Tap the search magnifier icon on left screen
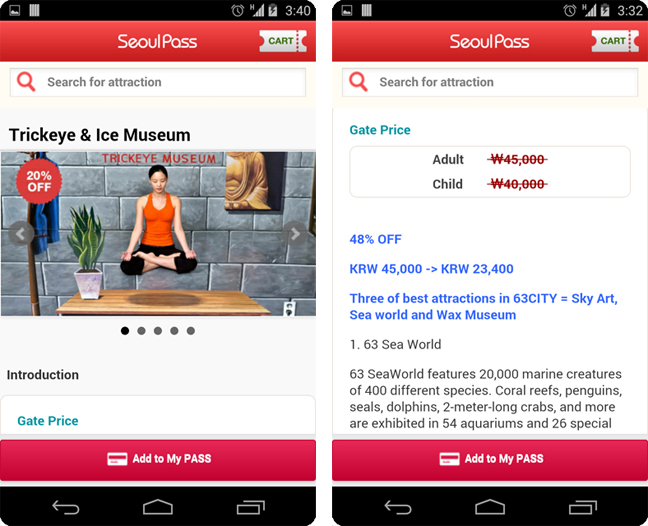The image size is (648, 526). coord(26,82)
